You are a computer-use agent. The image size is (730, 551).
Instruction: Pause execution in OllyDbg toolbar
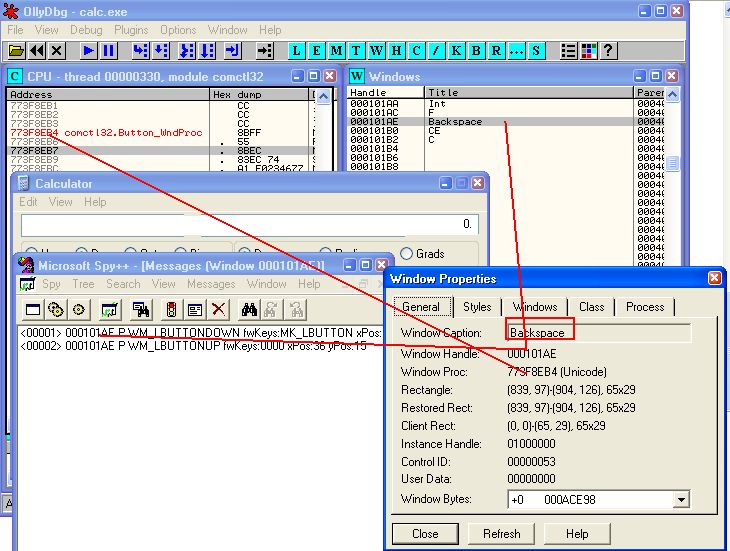click(108, 50)
